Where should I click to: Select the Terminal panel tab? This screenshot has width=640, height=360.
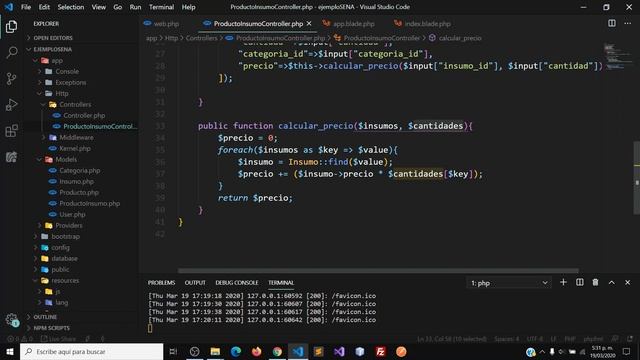click(x=281, y=282)
